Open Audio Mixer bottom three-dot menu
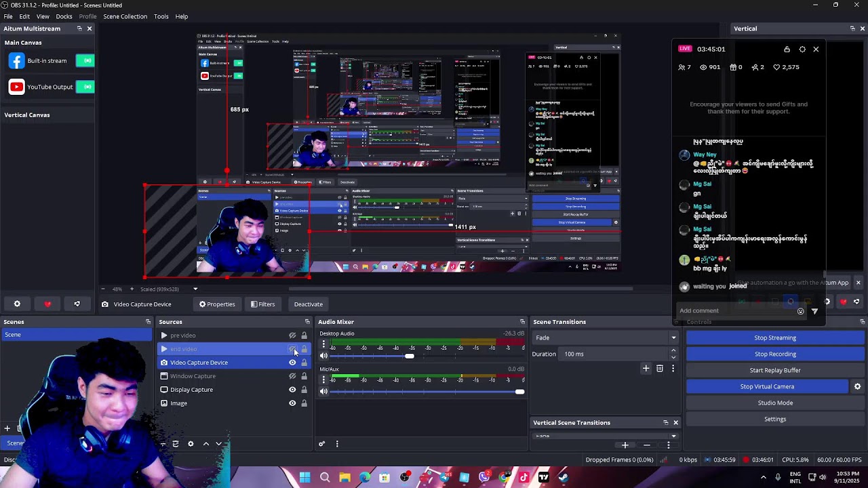The height and width of the screenshot is (488, 868). (337, 444)
